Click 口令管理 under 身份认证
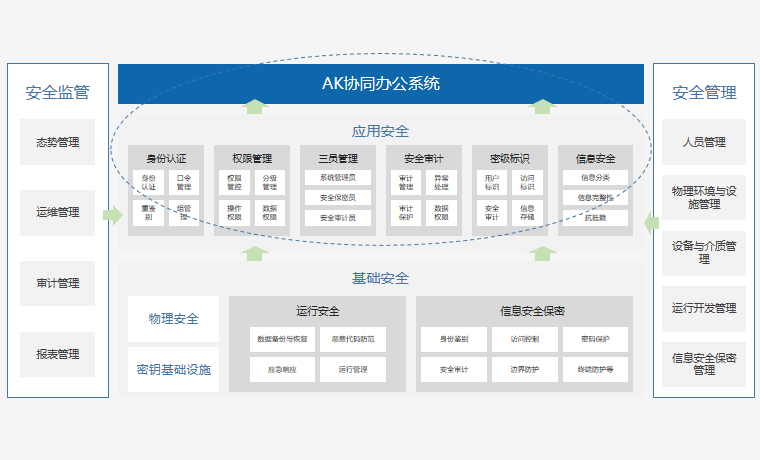760x460 pixels. [x=184, y=182]
